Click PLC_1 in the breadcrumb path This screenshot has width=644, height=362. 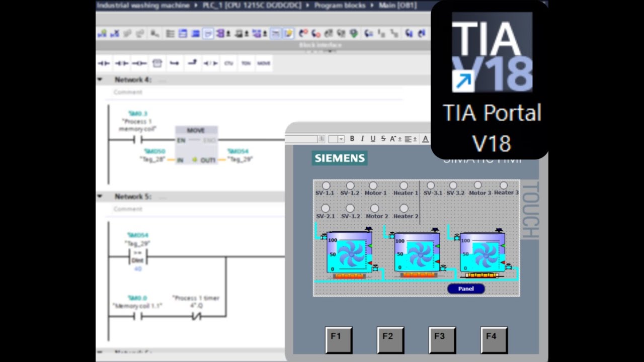pos(253,5)
